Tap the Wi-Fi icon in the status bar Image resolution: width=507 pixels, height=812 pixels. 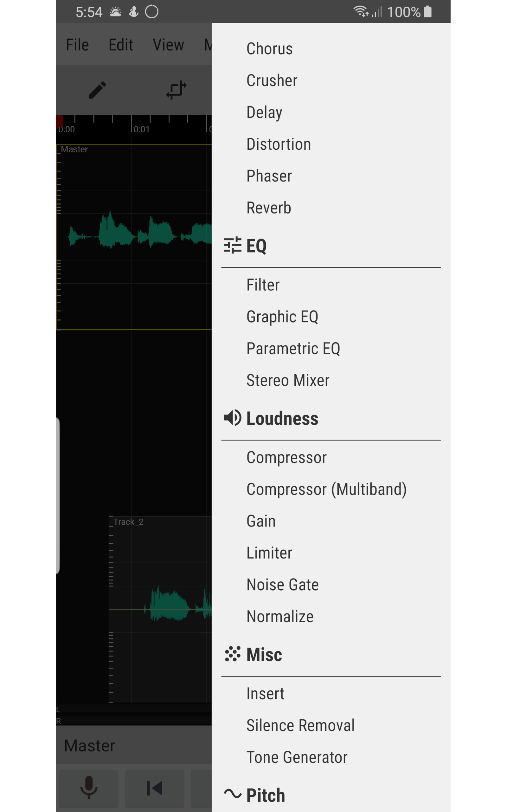[x=362, y=11]
